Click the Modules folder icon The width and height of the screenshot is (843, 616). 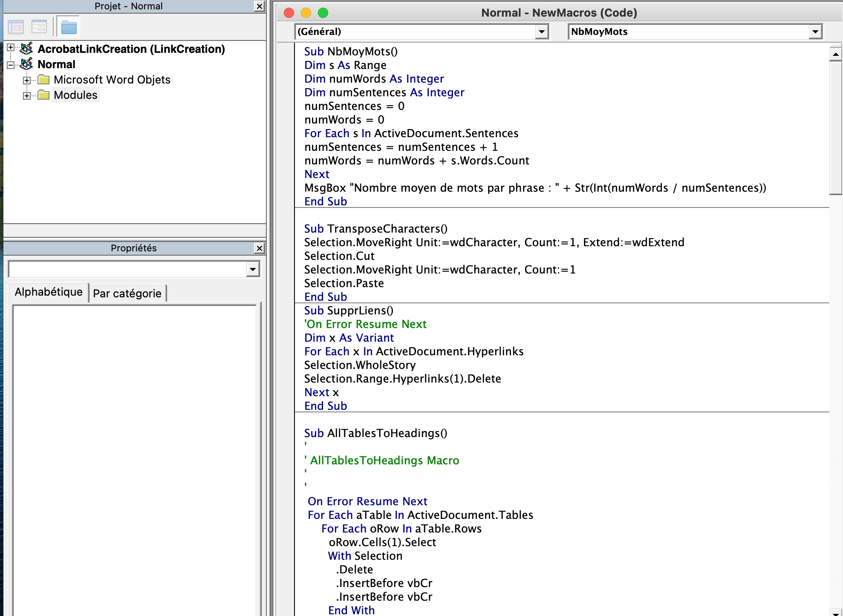[x=43, y=95]
